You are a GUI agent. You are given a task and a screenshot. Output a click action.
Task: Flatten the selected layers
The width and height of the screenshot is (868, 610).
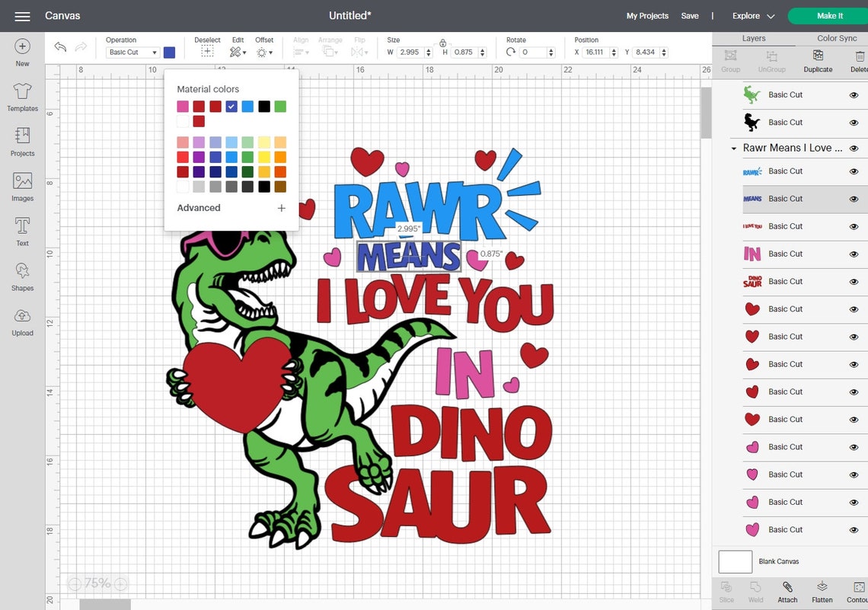822,591
